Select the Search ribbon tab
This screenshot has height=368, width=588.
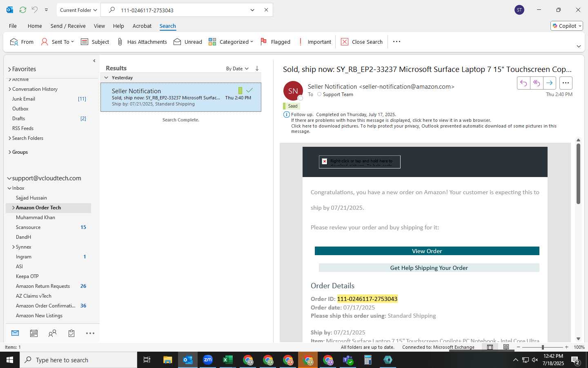tap(167, 26)
